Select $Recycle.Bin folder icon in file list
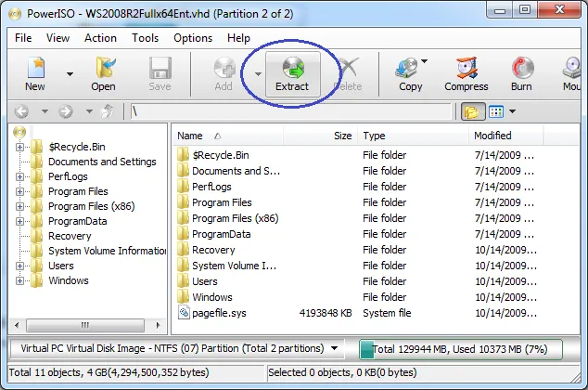Viewport: 588px width, 390px height. (x=183, y=155)
